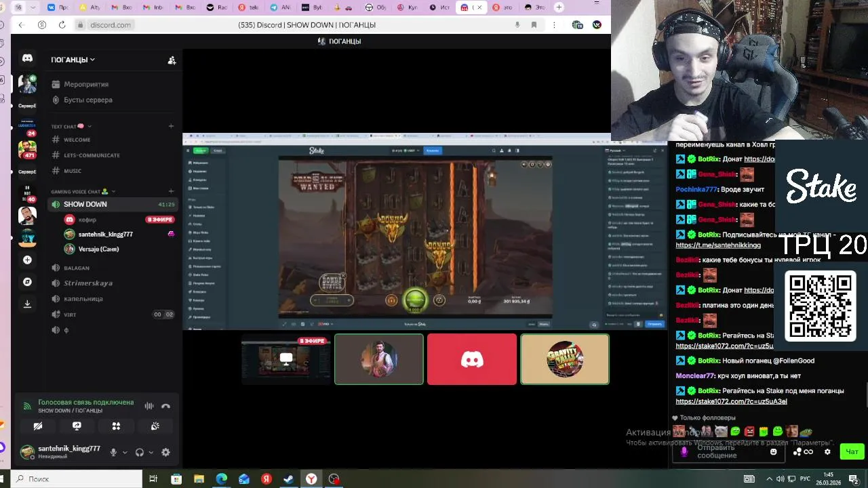The height and width of the screenshot is (488, 868).
Task: Add channel to the TEXT CHAT category
Action: (x=171, y=126)
